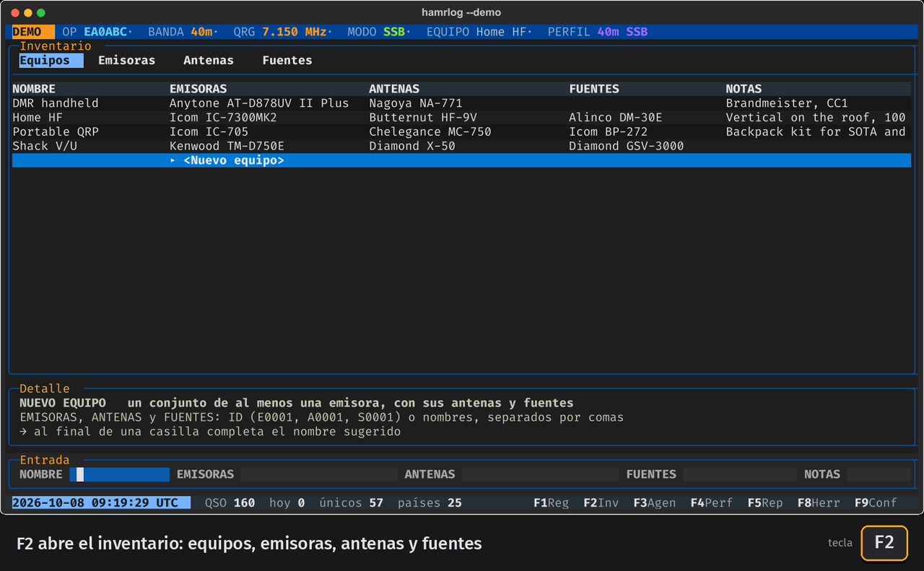Click the Icom IC-7300MK2 cell
Image resolution: width=924 pixels, height=571 pixels.
click(x=223, y=118)
